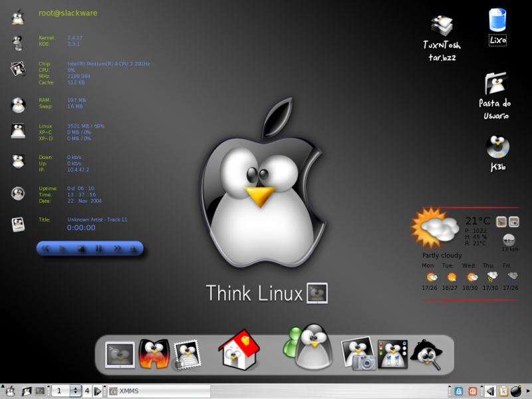Select desktop 1 in pager field

coord(61,391)
